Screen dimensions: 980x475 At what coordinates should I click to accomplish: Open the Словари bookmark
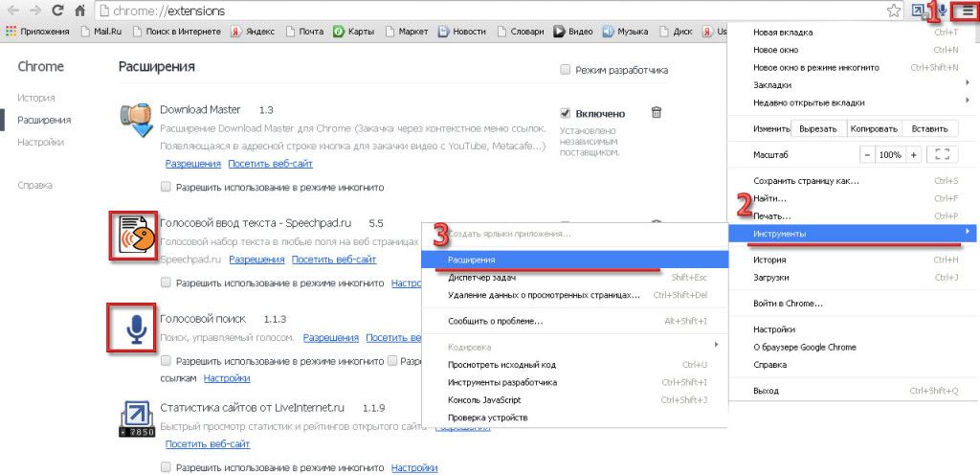pyautogui.click(x=520, y=32)
